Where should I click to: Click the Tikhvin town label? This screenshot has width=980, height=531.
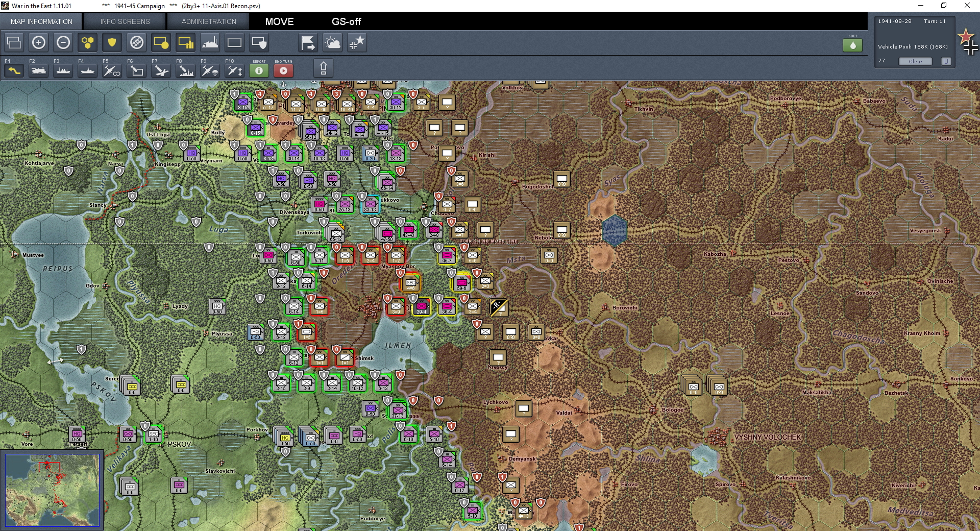coord(644,109)
